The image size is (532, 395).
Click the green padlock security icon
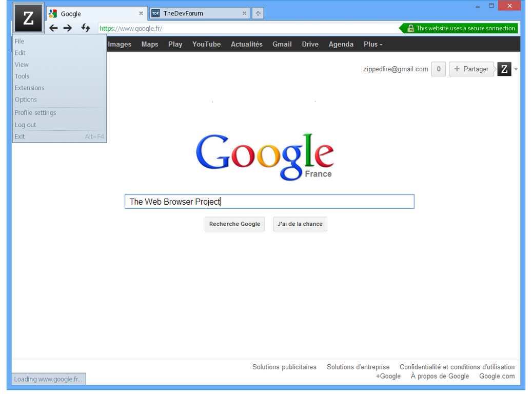pyautogui.click(x=410, y=28)
